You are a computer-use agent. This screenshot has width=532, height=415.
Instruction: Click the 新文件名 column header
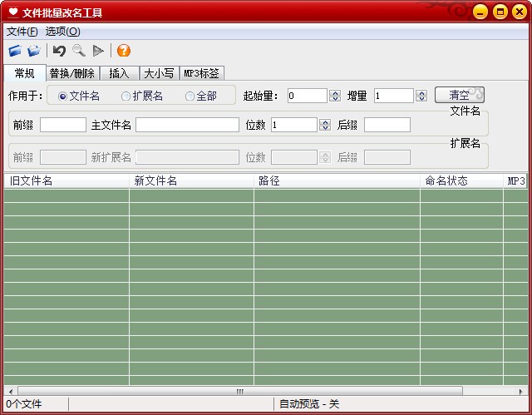point(191,180)
